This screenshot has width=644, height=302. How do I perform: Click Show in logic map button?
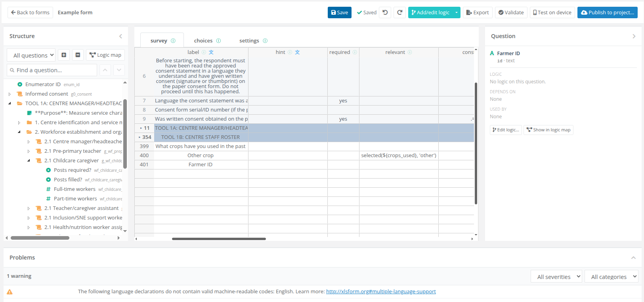point(548,130)
